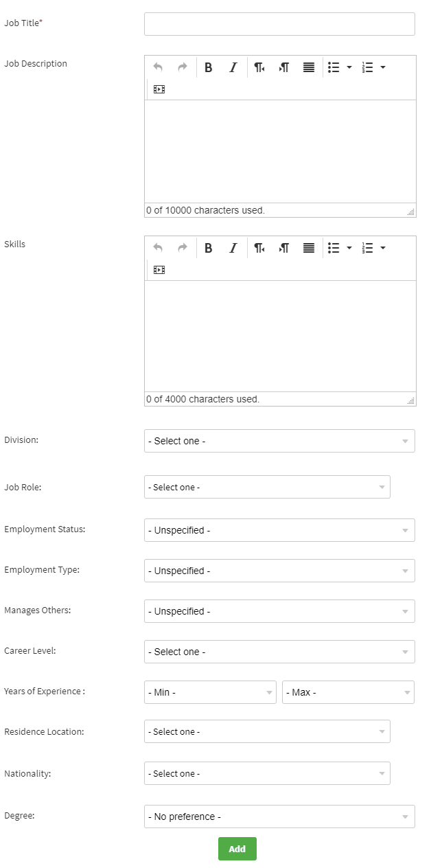Open the Division dropdown
The height and width of the screenshot is (868, 442).
pos(279,441)
